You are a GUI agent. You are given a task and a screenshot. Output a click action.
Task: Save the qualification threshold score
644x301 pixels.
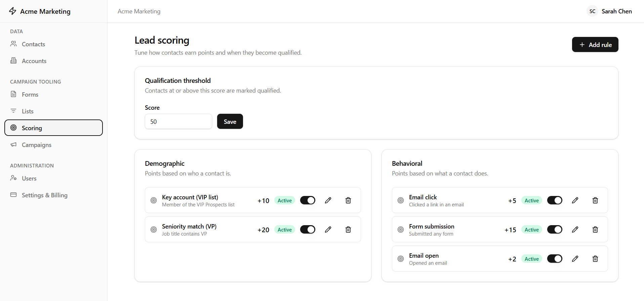coord(230,121)
